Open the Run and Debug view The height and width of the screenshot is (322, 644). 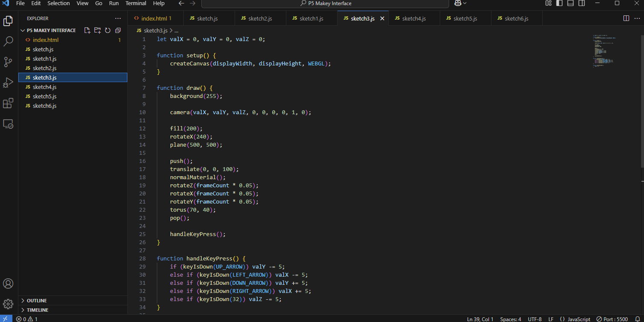click(x=8, y=83)
